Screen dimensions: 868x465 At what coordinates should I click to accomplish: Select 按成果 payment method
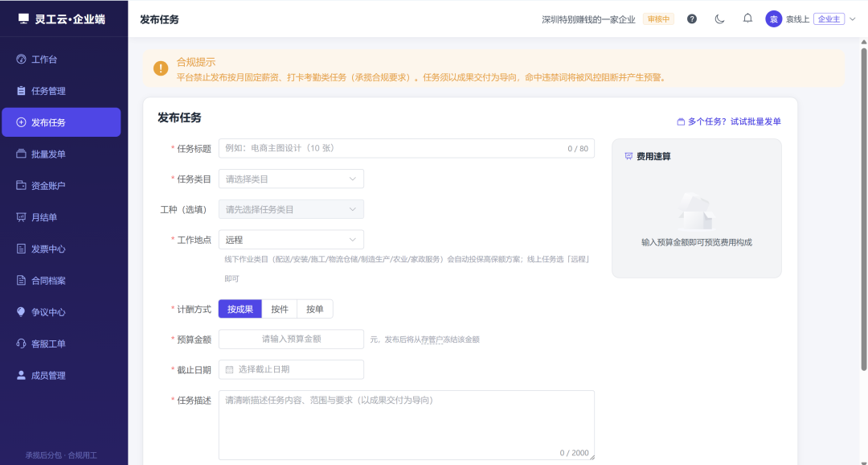(x=240, y=309)
